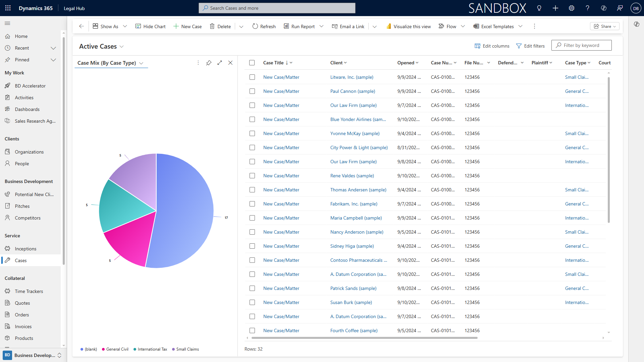The image size is (644, 362).
Task: Go to Time Trackers in sidebar
Action: 29,291
